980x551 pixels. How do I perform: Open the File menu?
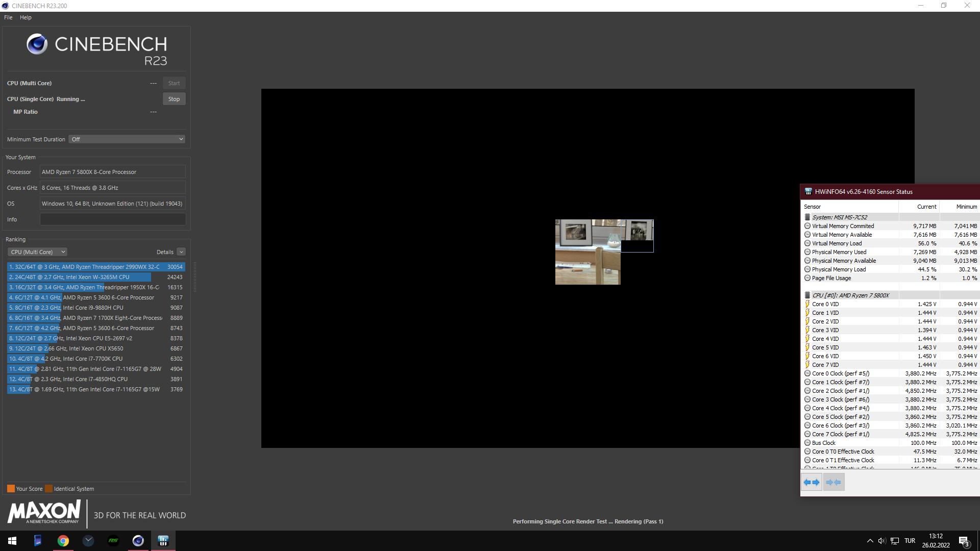coord(8,17)
